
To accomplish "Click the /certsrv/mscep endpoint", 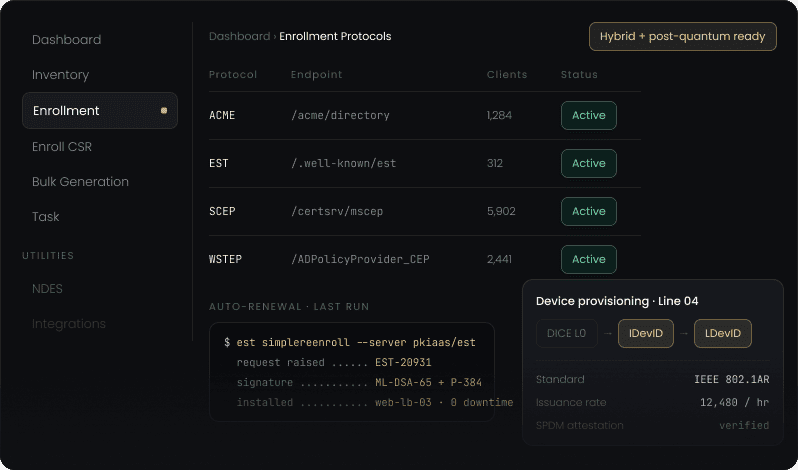I will click(x=337, y=211).
